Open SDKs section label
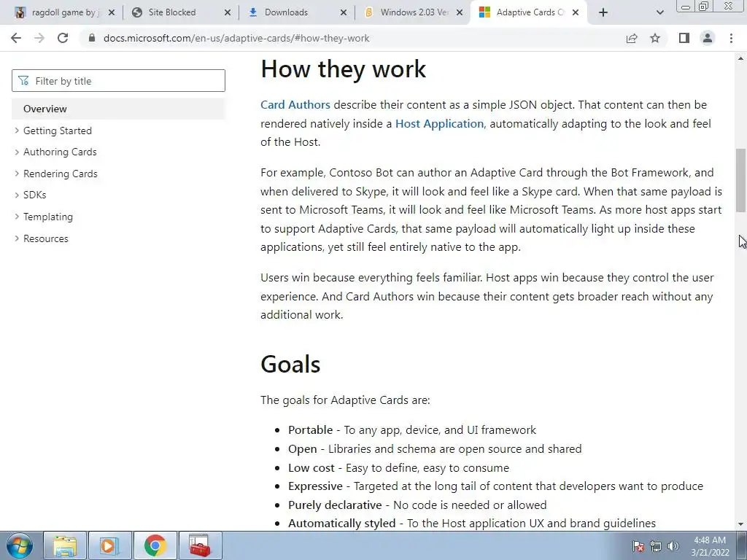This screenshot has height=560, width=747. pos(35,195)
